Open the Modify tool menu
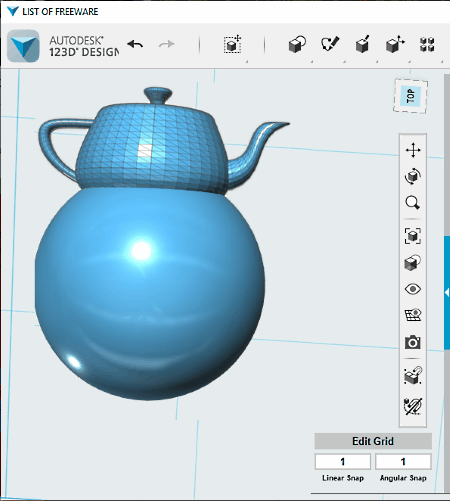The width and height of the screenshot is (450, 501). click(395, 44)
